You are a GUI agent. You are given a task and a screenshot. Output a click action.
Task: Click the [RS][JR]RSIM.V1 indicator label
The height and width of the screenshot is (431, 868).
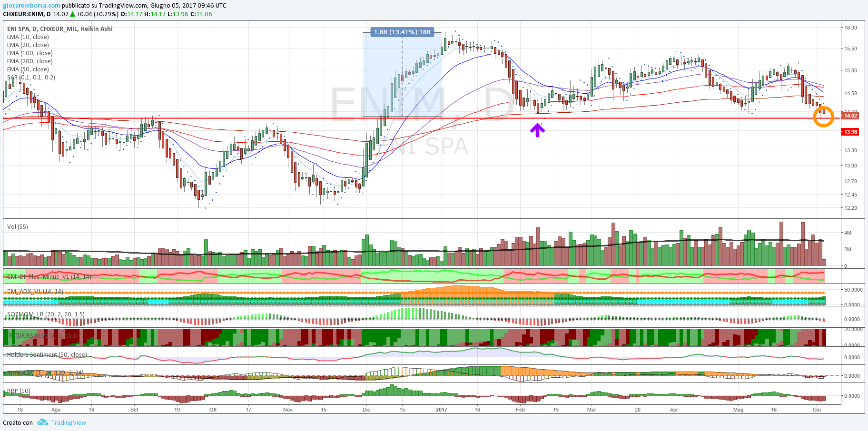pyautogui.click(x=42, y=335)
